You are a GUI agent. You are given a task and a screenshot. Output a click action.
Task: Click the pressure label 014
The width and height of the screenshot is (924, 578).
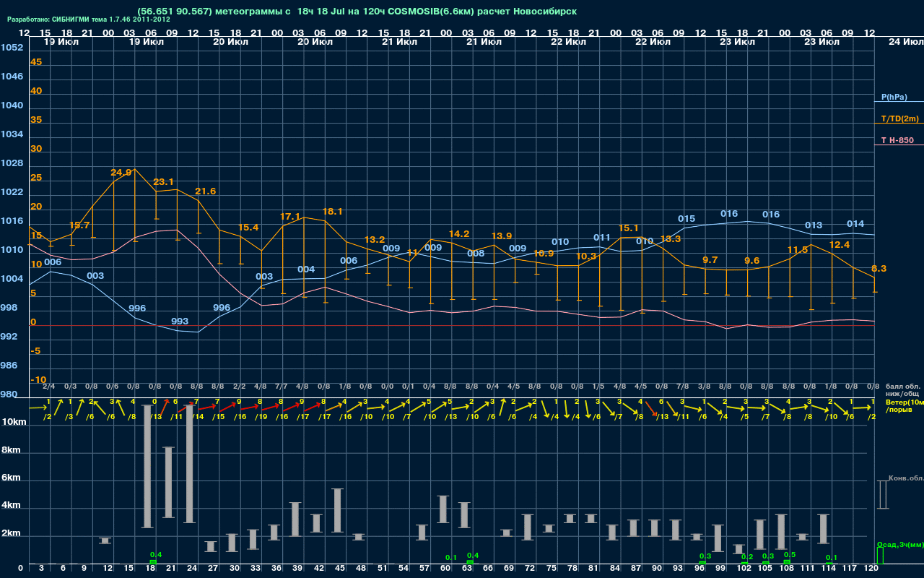tap(855, 224)
